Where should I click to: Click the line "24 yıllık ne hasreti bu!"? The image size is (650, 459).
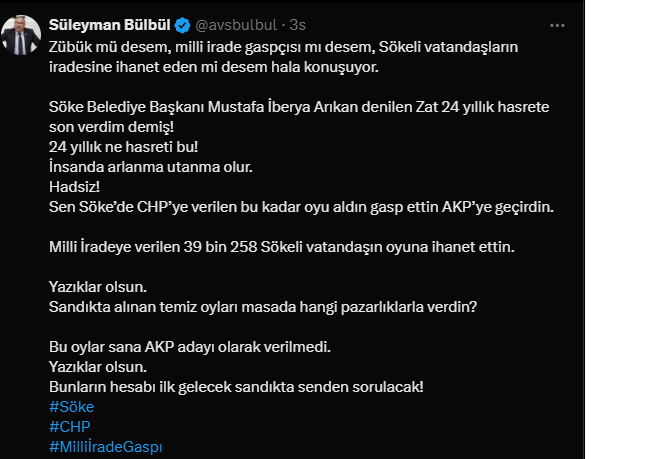tap(124, 147)
